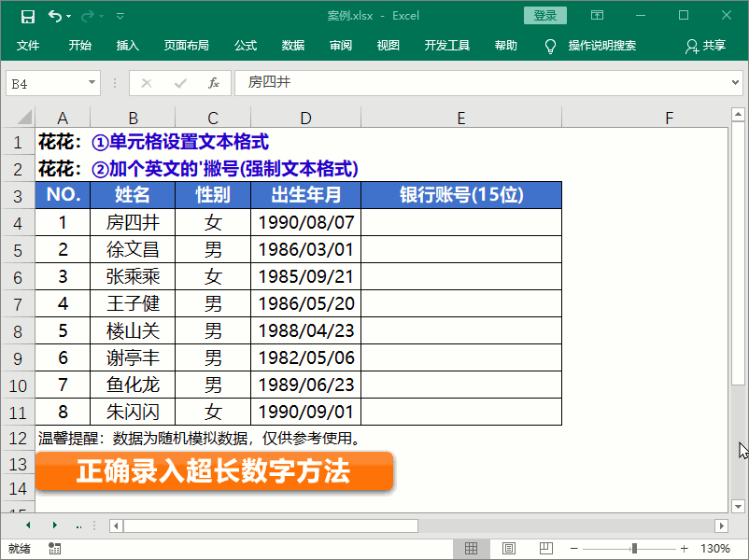Switch to Page Layout view icon
This screenshot has width=749, height=560.
point(509,549)
